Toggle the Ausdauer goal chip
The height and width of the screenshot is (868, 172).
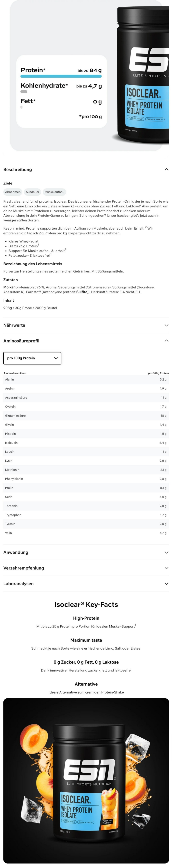click(x=32, y=192)
